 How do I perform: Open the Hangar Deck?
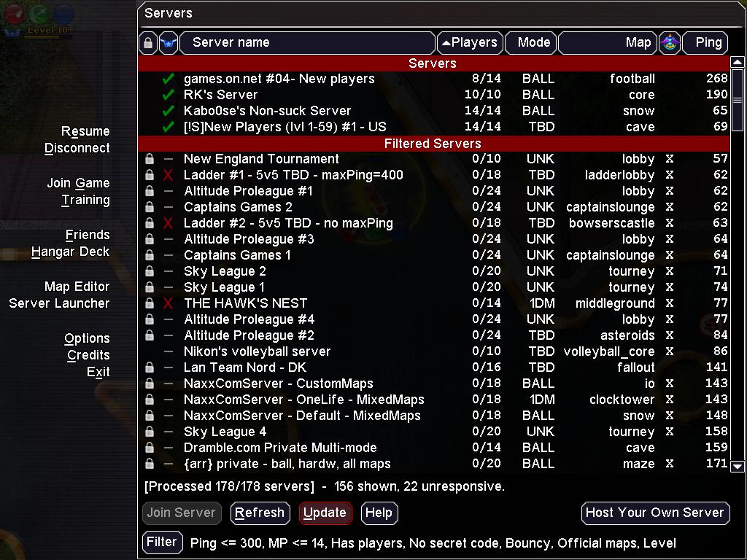pos(71,252)
